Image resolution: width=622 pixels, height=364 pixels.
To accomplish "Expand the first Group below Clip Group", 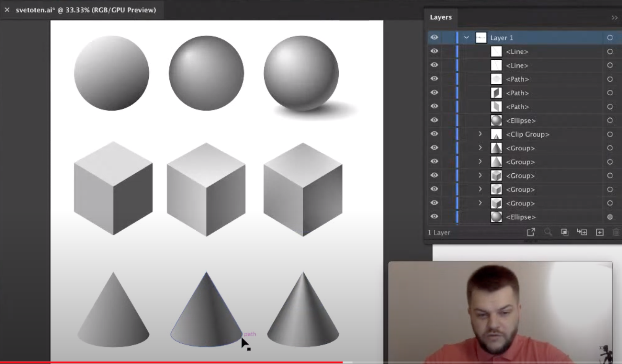I will pyautogui.click(x=480, y=148).
